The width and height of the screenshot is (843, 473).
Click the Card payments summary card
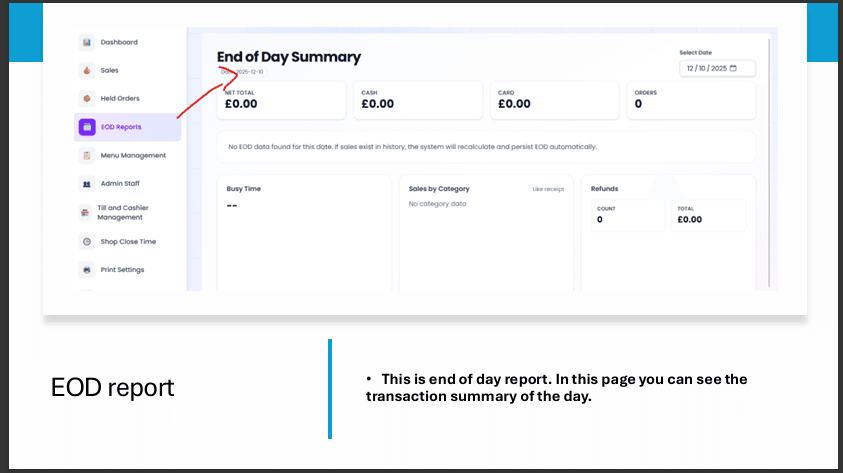click(553, 100)
